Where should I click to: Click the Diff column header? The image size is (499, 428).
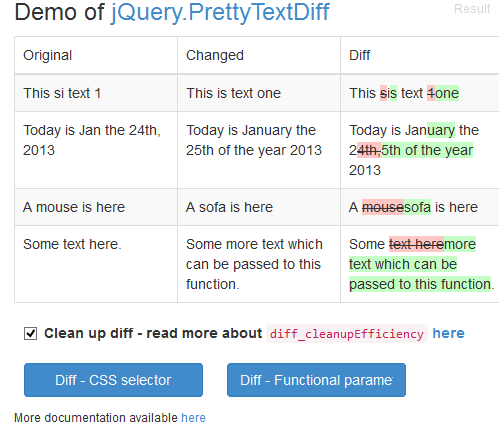420,55
